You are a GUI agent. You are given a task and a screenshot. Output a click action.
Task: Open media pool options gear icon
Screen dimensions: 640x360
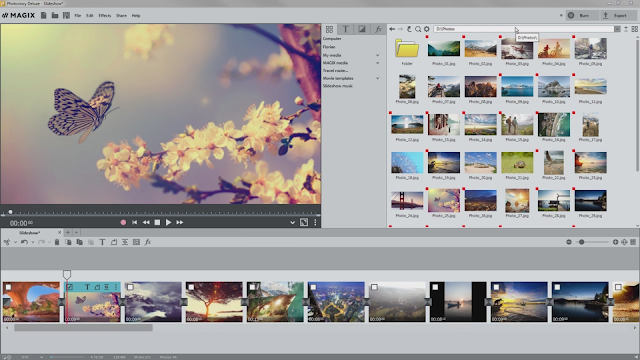427,29
